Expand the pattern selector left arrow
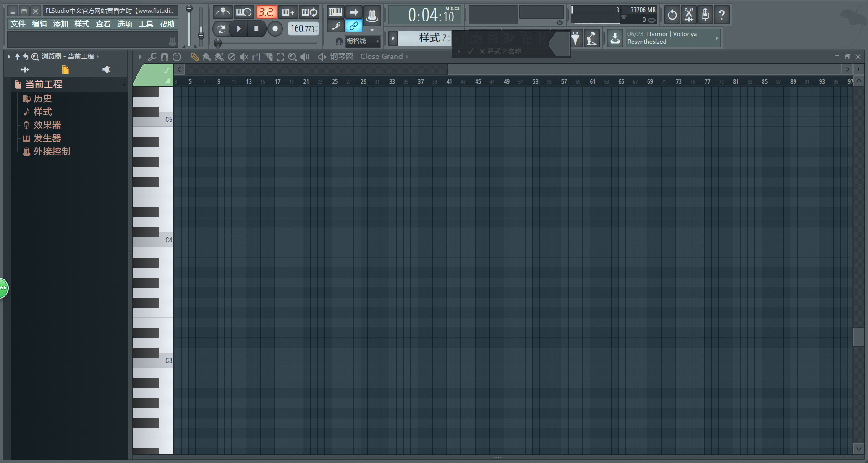The height and width of the screenshot is (463, 868). (x=393, y=38)
